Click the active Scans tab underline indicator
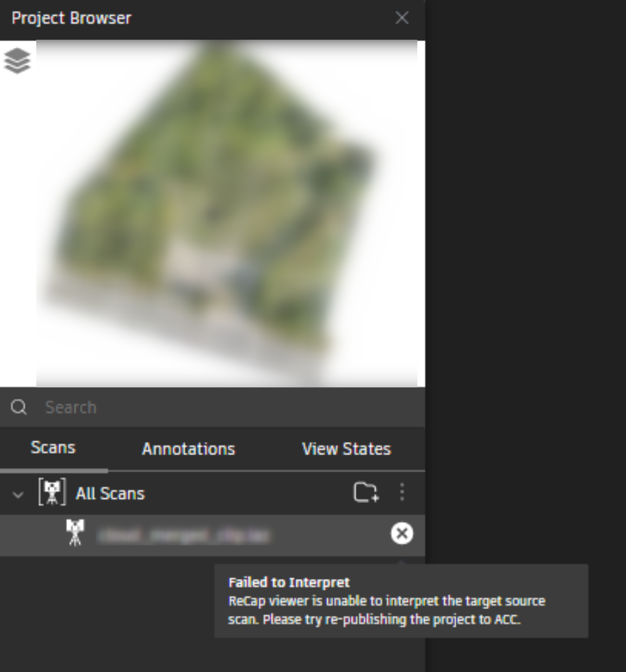This screenshot has width=626, height=672. click(x=54, y=471)
